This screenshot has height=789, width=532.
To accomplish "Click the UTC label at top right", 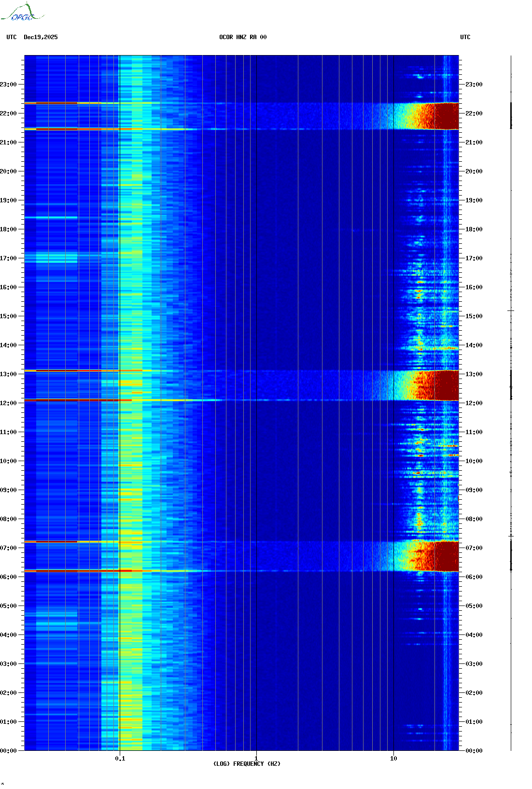I will pyautogui.click(x=465, y=37).
